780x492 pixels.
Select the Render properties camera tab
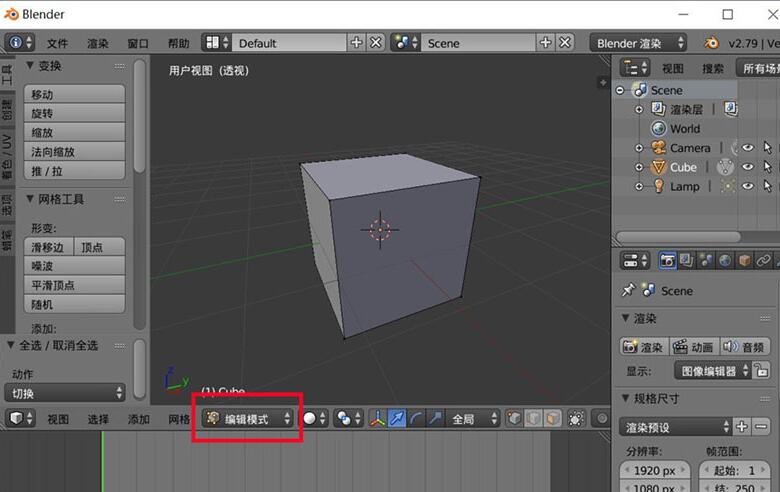point(668,260)
